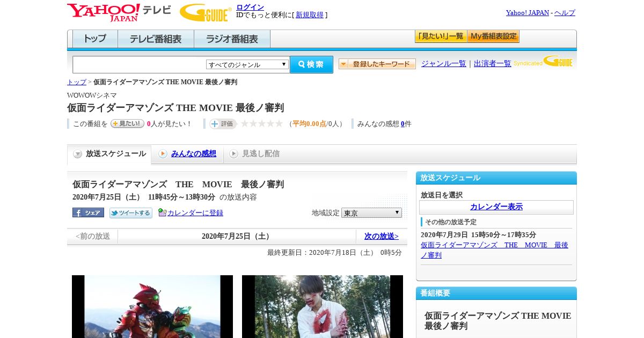Click the Syndicated G-Guide logo

click(543, 62)
